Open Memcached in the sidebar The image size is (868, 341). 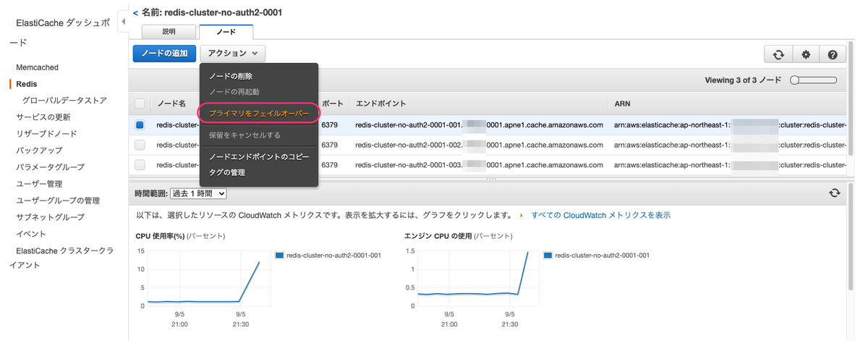point(38,67)
